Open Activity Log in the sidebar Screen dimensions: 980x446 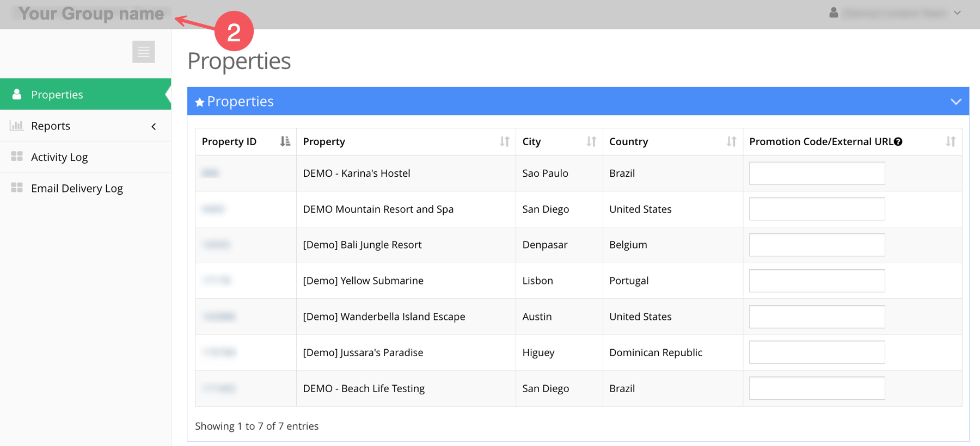click(x=59, y=157)
